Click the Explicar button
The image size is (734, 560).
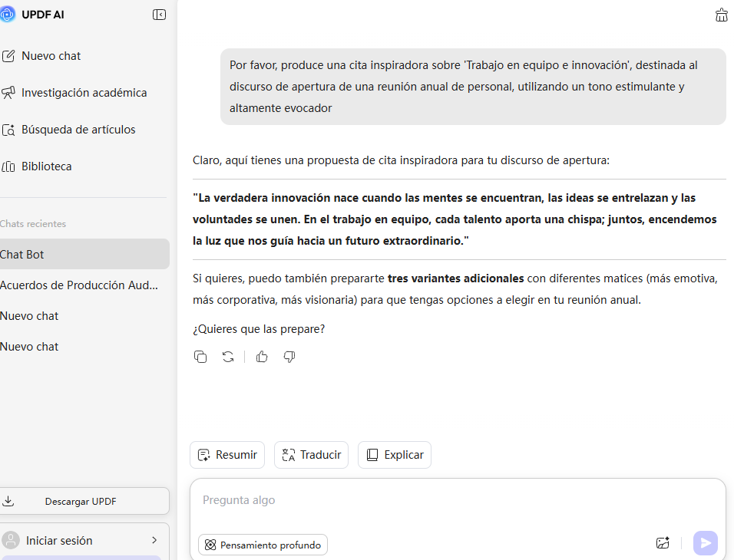coord(395,455)
